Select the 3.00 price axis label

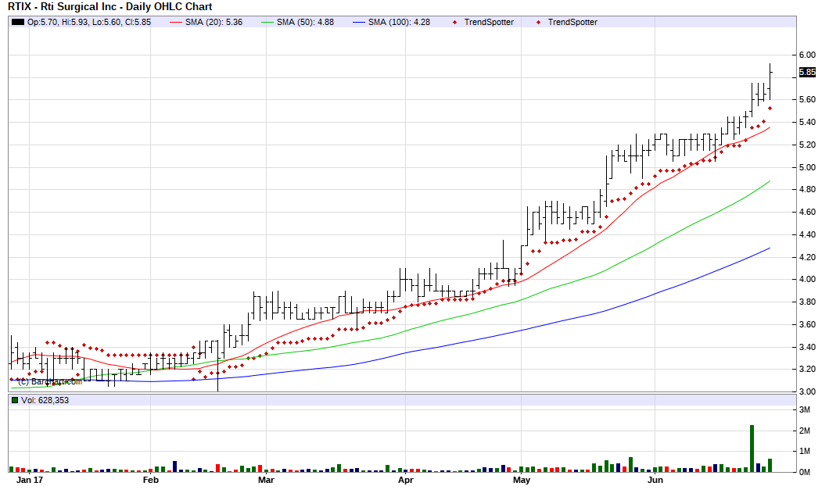click(x=807, y=391)
